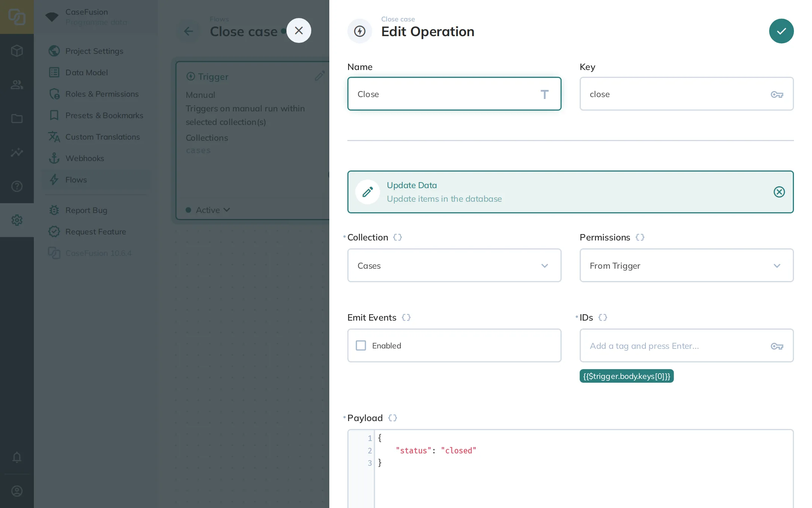Expand the Active status dropdown on Trigger
812x508 pixels.
point(208,210)
